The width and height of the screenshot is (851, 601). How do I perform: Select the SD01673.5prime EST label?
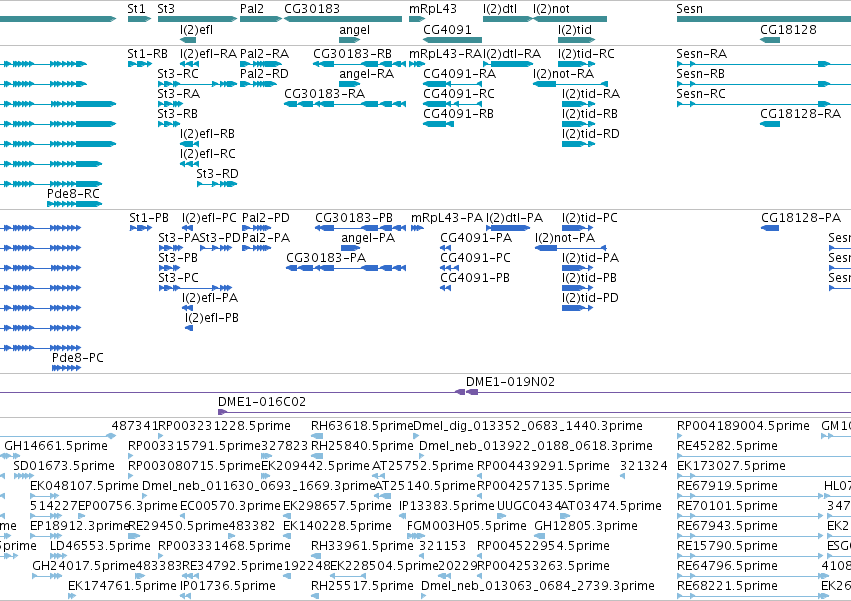pos(63,466)
